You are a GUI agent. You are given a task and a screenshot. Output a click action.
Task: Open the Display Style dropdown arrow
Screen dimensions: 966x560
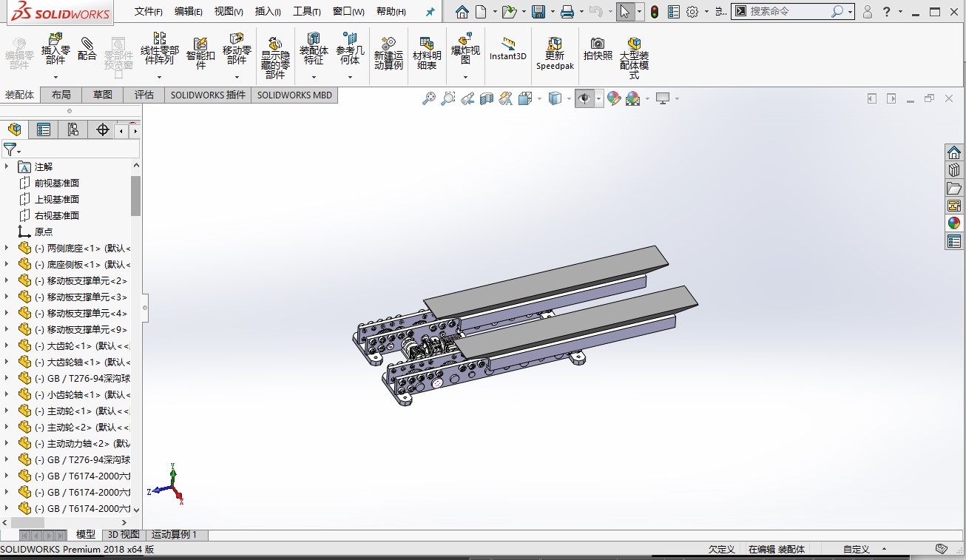569,98
